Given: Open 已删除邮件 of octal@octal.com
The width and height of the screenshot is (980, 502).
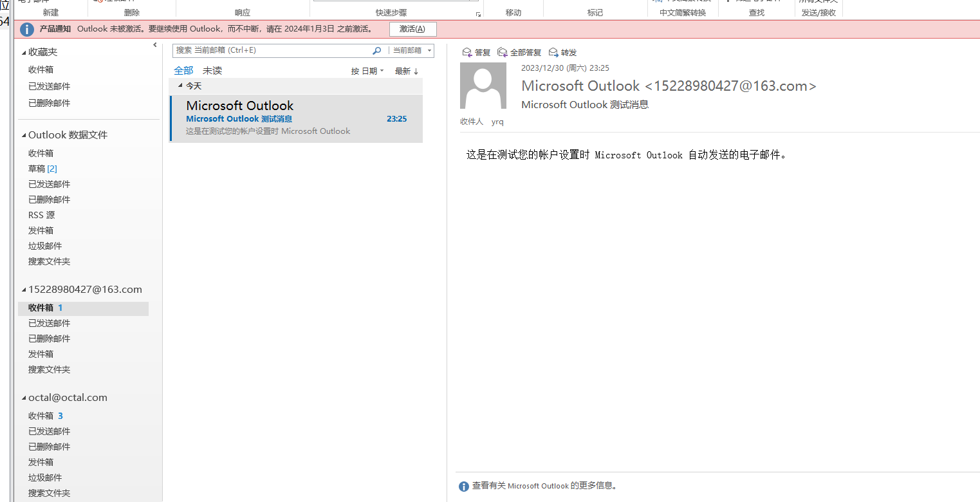Looking at the screenshot, I should point(50,447).
